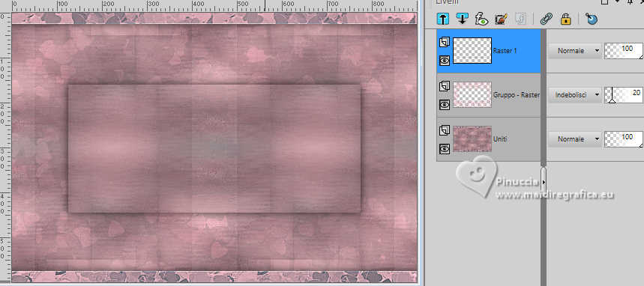Click the Raster 1 opacity field showing 100
644x286 pixels.
point(624,51)
